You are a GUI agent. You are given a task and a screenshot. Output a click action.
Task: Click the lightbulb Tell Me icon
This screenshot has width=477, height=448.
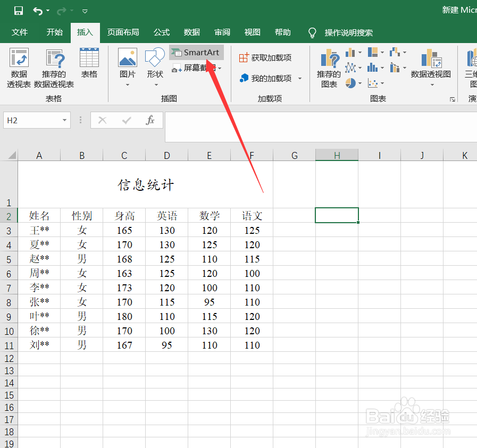(312, 32)
